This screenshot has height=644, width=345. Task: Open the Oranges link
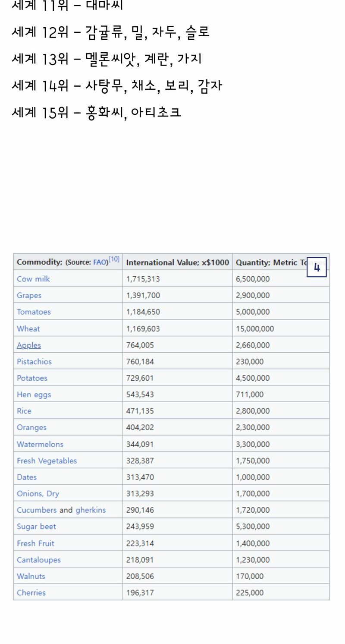click(31, 427)
